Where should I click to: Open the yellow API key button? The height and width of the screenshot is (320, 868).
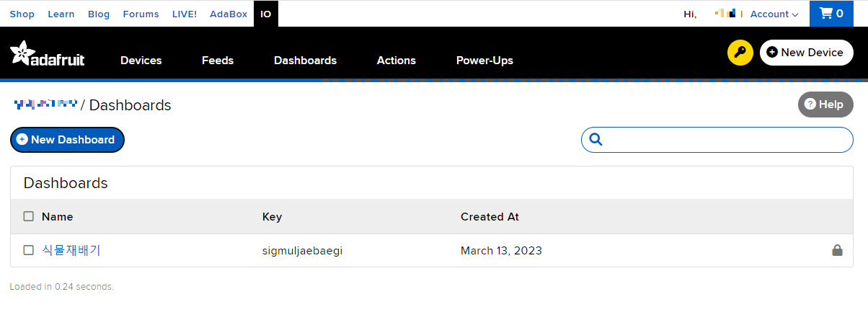[x=740, y=53]
